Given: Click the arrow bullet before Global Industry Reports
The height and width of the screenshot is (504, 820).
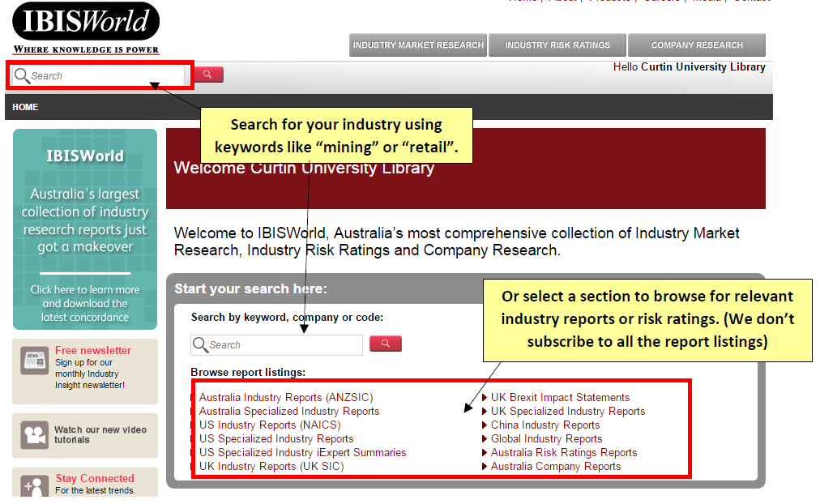Looking at the screenshot, I should coord(485,438).
